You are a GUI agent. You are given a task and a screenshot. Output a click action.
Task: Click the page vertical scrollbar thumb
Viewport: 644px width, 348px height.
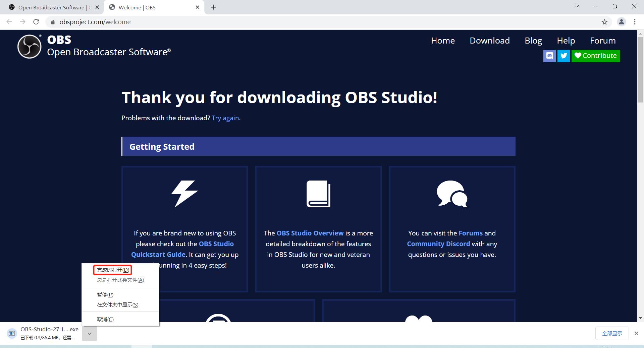tap(640, 69)
